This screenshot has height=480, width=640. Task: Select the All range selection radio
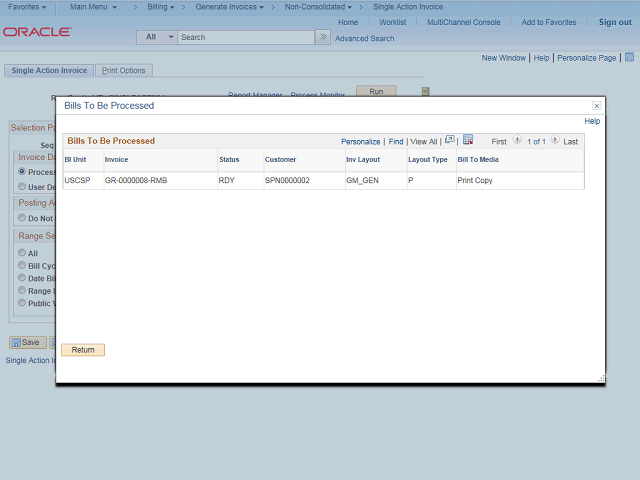click(x=22, y=253)
